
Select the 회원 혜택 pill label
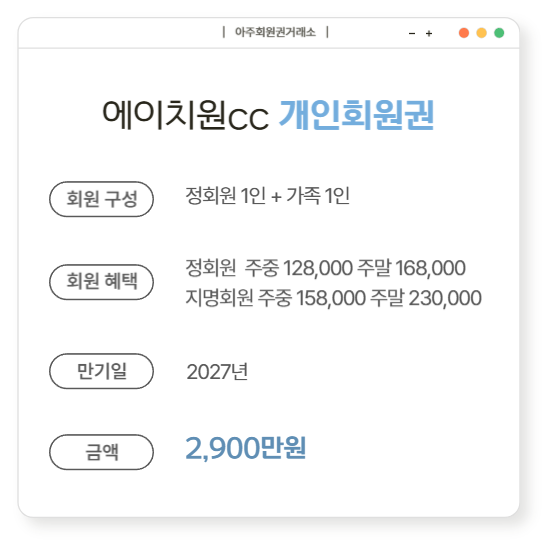tap(101, 282)
